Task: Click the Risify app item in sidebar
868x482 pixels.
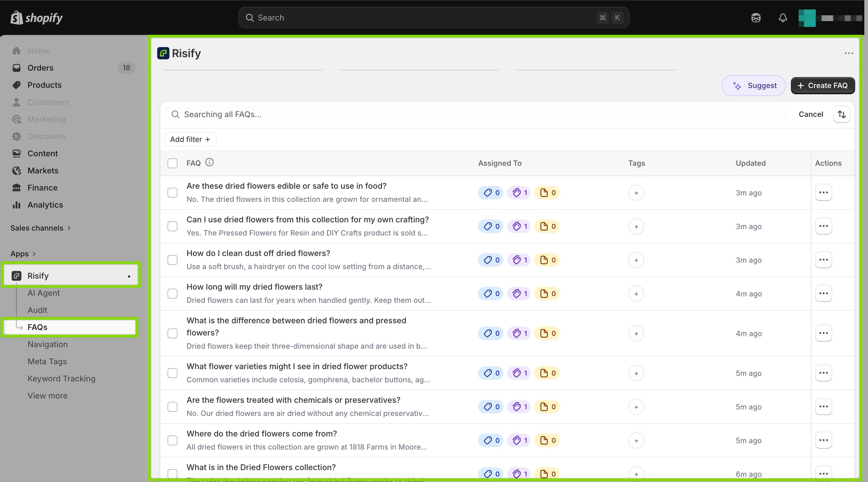Action: [71, 276]
